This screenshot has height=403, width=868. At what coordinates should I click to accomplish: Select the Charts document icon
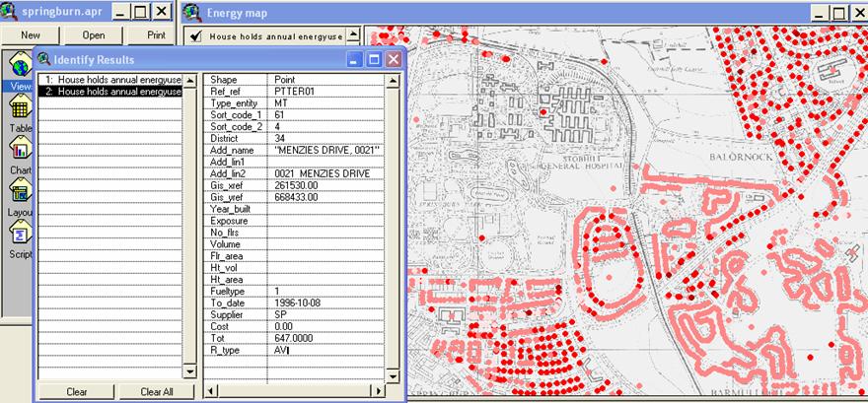pyautogui.click(x=18, y=150)
